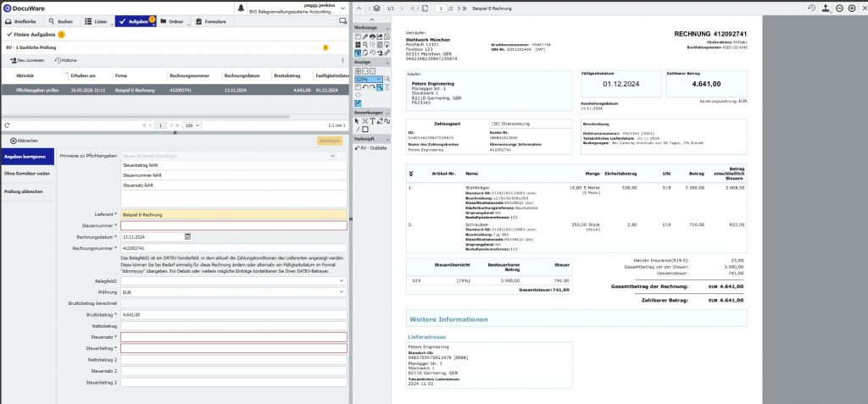Collapse the viewer header with the up chevron

(359, 8)
